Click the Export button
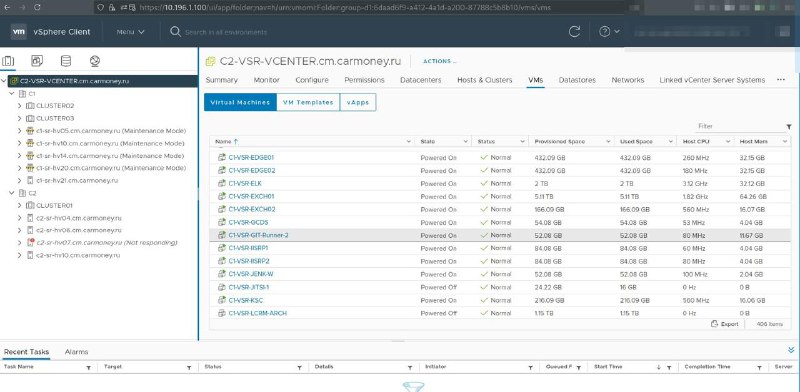This screenshot has width=800, height=392. click(x=725, y=324)
